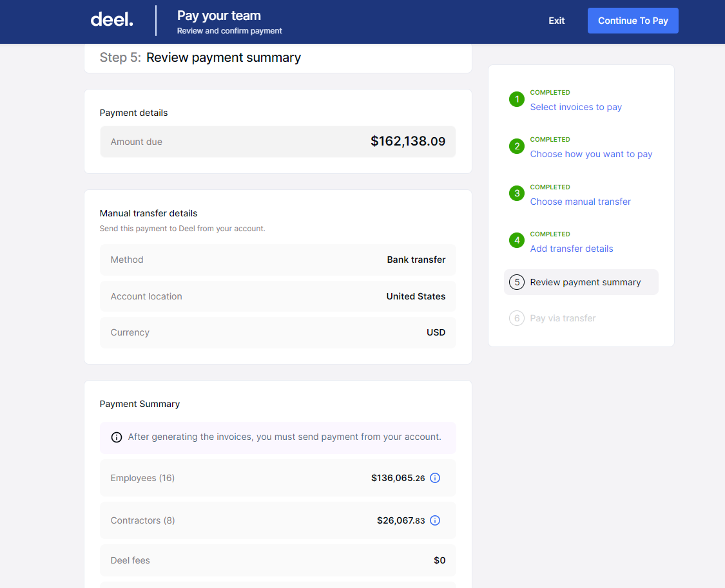Click the info icon in payment summary banner

pyautogui.click(x=117, y=437)
